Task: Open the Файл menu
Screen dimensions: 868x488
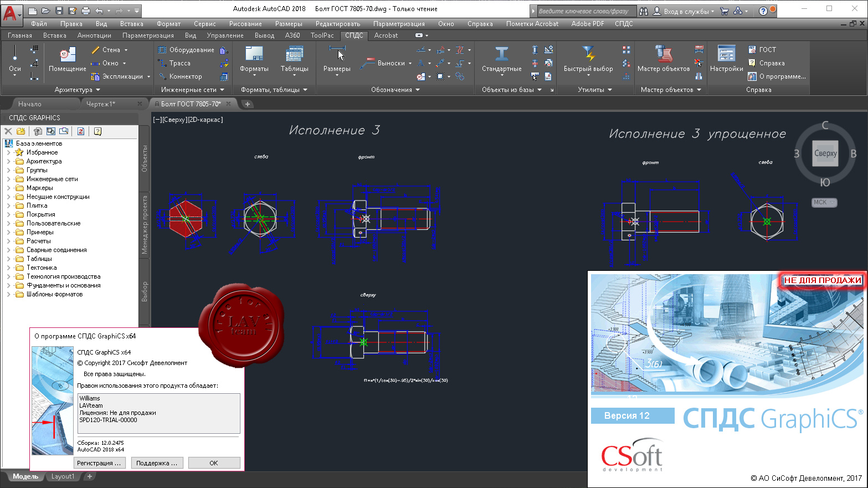Action: click(x=39, y=24)
